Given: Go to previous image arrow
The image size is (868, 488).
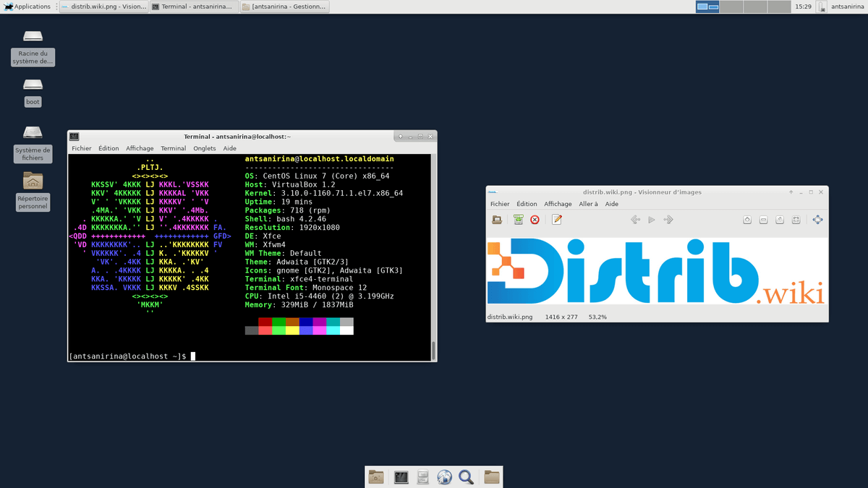Looking at the screenshot, I should [x=635, y=220].
